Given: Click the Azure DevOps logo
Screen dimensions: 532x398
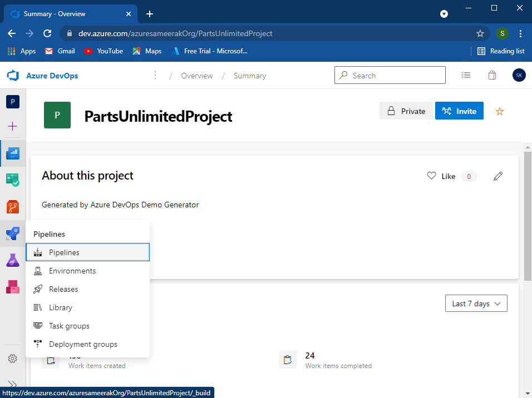Looking at the screenshot, I should [13, 75].
